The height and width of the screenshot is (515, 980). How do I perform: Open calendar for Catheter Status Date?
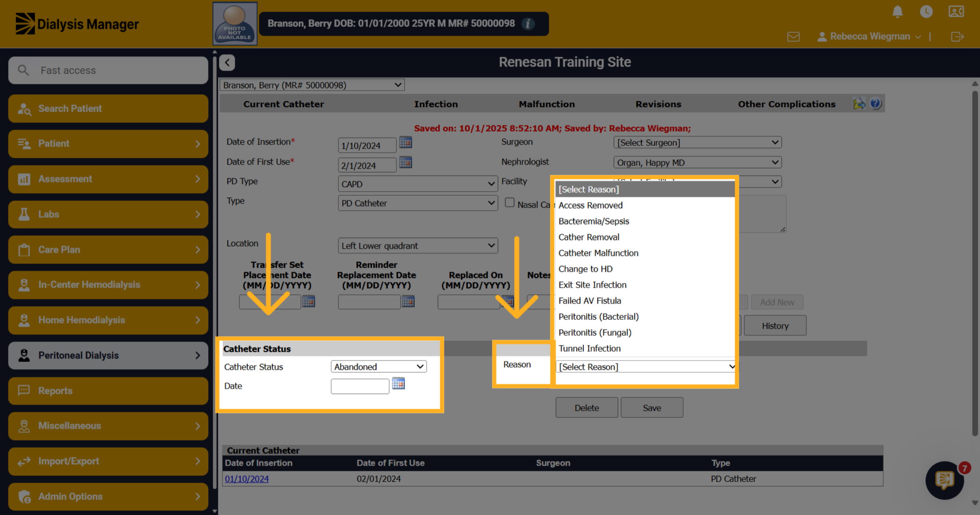[398, 384]
